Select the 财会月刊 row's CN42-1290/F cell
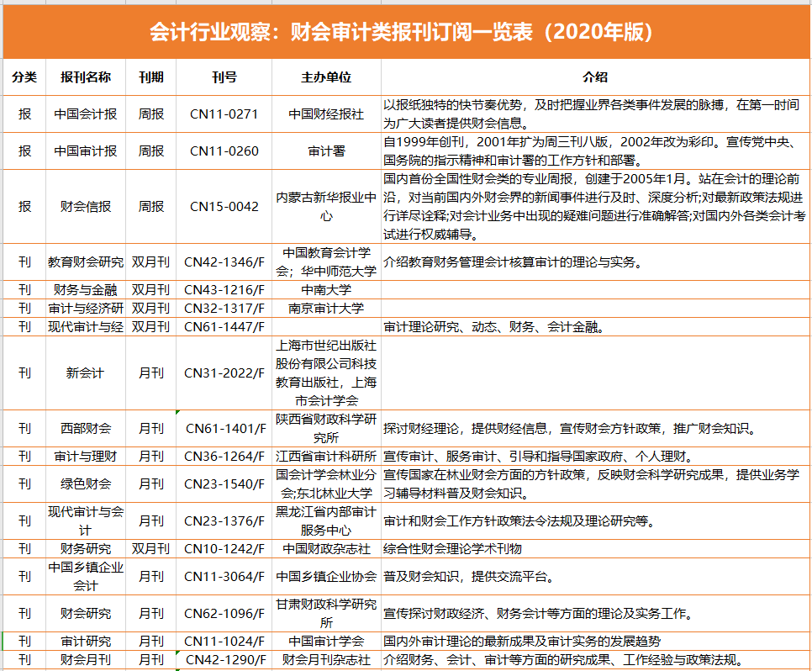 223,660
